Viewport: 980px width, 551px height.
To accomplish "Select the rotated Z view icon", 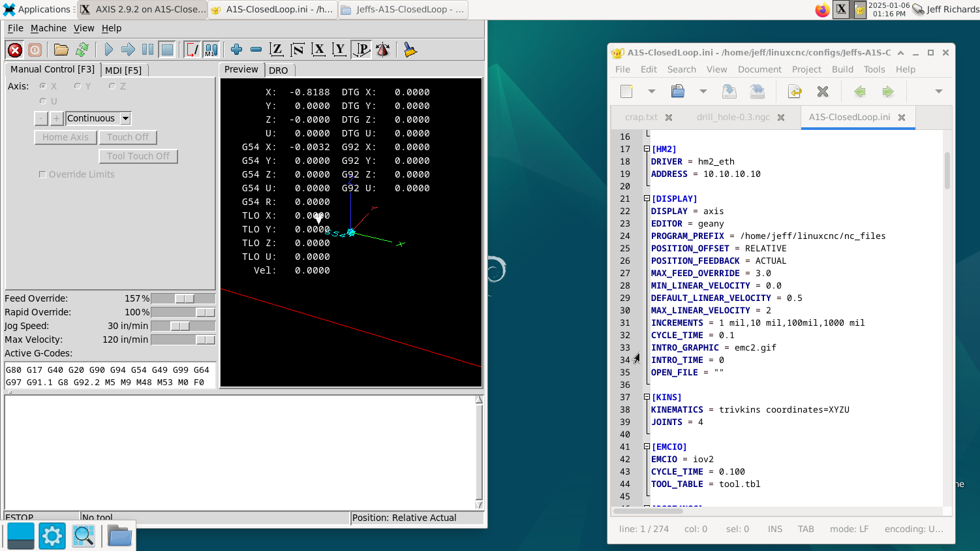I will [x=298, y=50].
